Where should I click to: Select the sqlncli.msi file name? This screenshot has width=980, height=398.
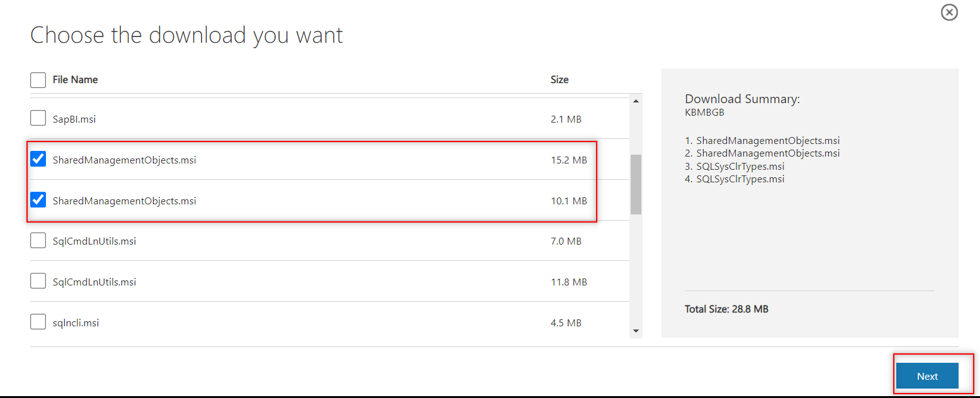coord(76,323)
